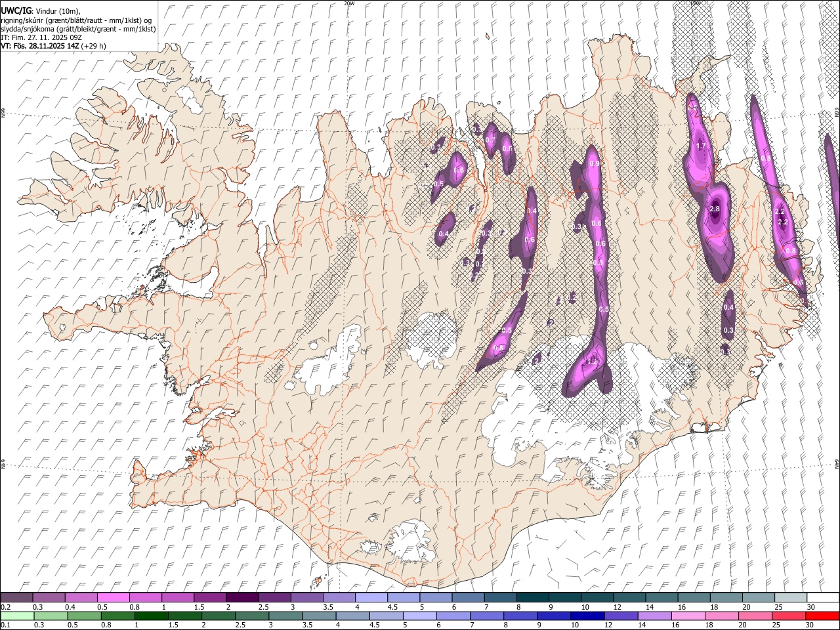Pick the 16 mm grey-teal snow legend swatch
840x630 pixels.
pyautogui.click(x=693, y=597)
